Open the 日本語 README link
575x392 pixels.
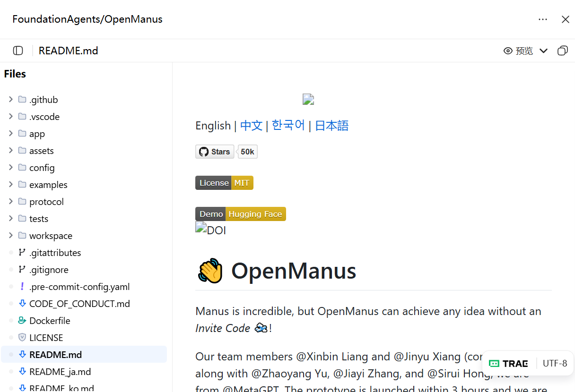(332, 126)
